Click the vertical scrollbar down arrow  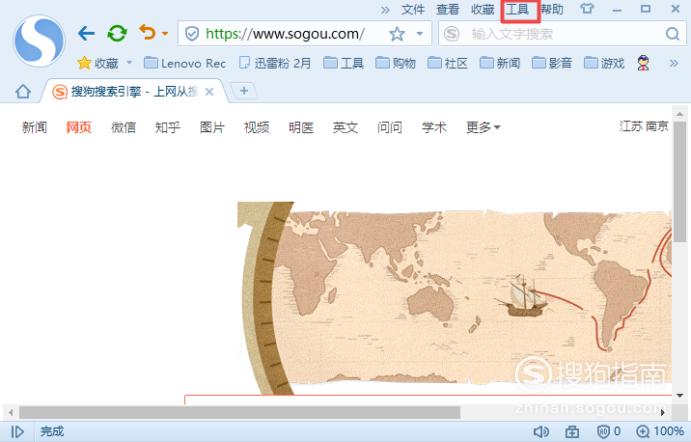click(x=680, y=395)
